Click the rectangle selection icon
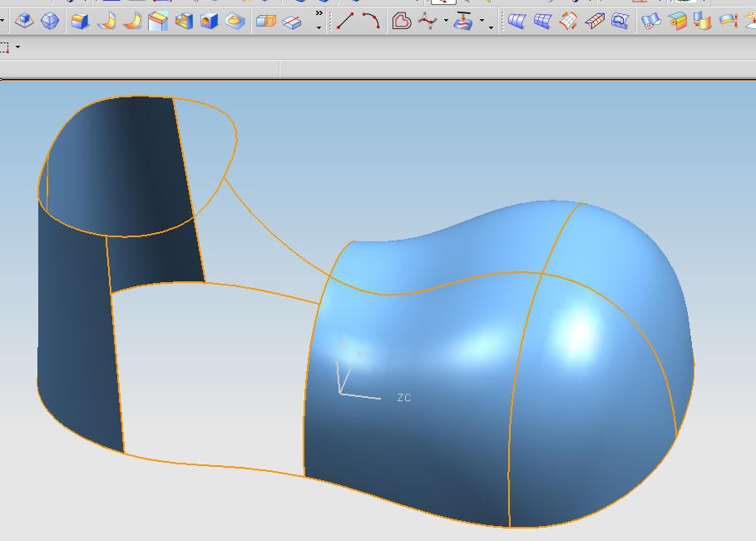 click(x=4, y=47)
